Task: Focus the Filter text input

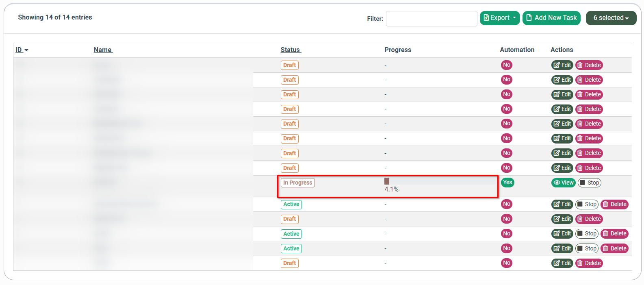Action: [431, 19]
